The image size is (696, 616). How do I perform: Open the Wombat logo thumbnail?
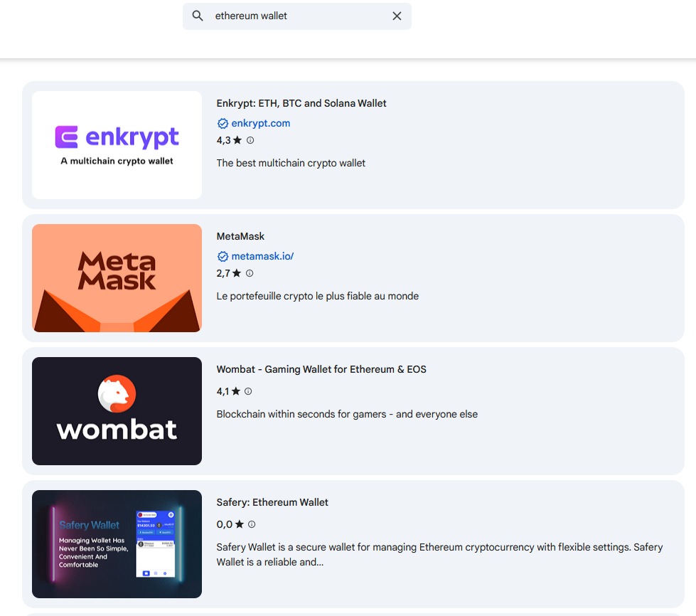117,411
